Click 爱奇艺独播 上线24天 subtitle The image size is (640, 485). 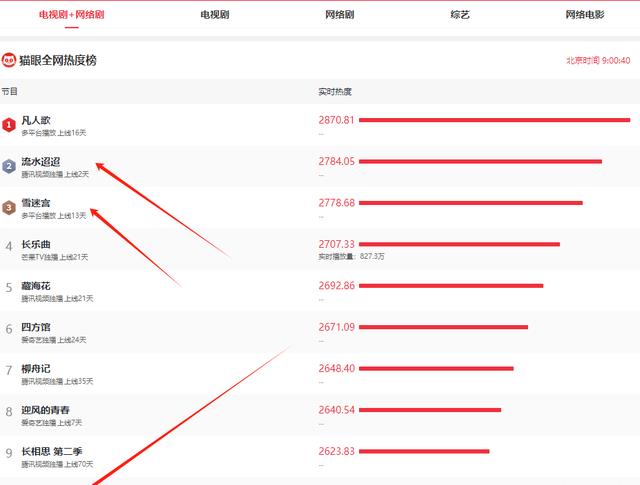[x=53, y=340]
